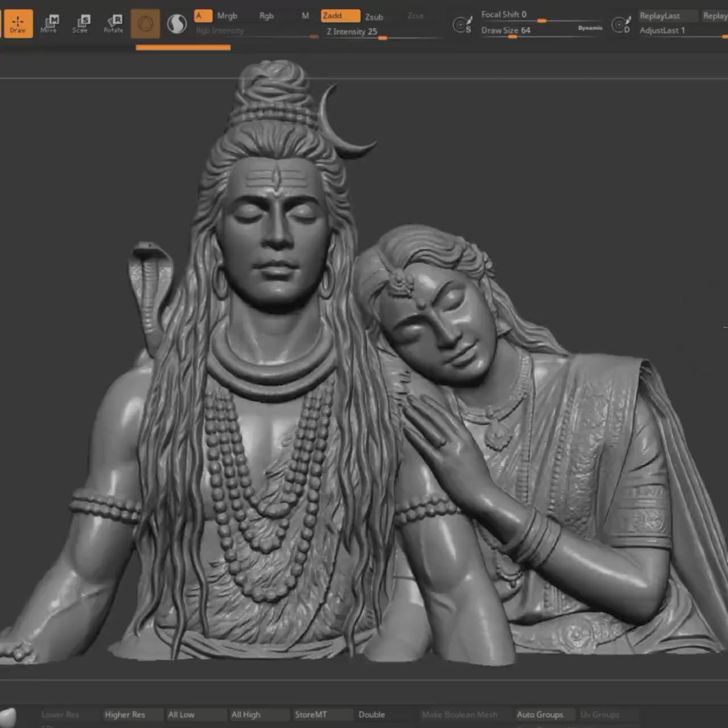The height and width of the screenshot is (728, 728).
Task: Click the Lower Res button
Action: point(70,714)
